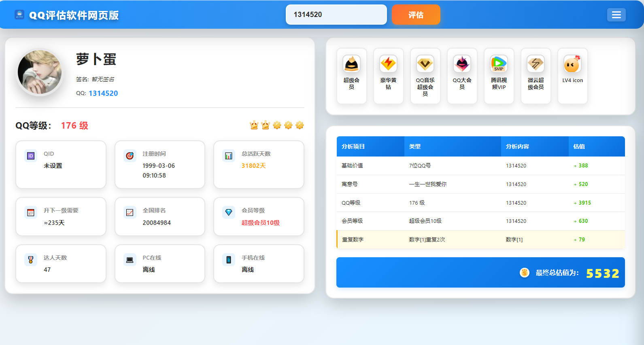Click the 微云超级会员 badge icon

[x=536, y=64]
